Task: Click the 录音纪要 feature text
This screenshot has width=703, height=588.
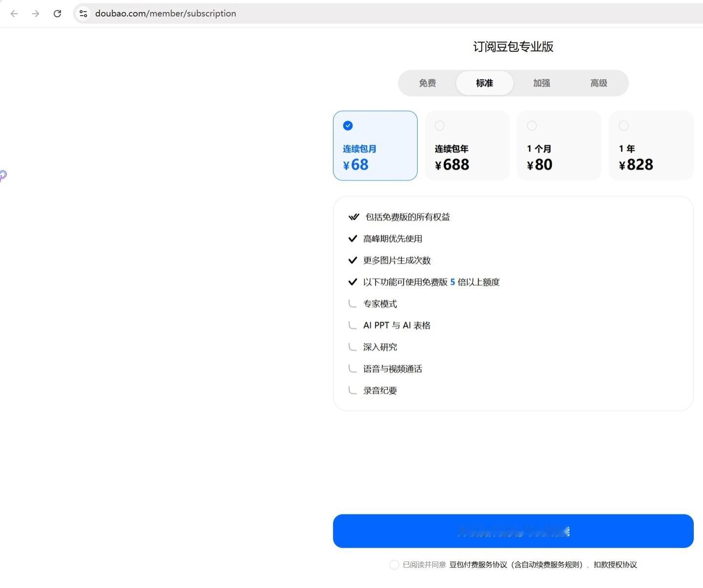Action: 380,391
